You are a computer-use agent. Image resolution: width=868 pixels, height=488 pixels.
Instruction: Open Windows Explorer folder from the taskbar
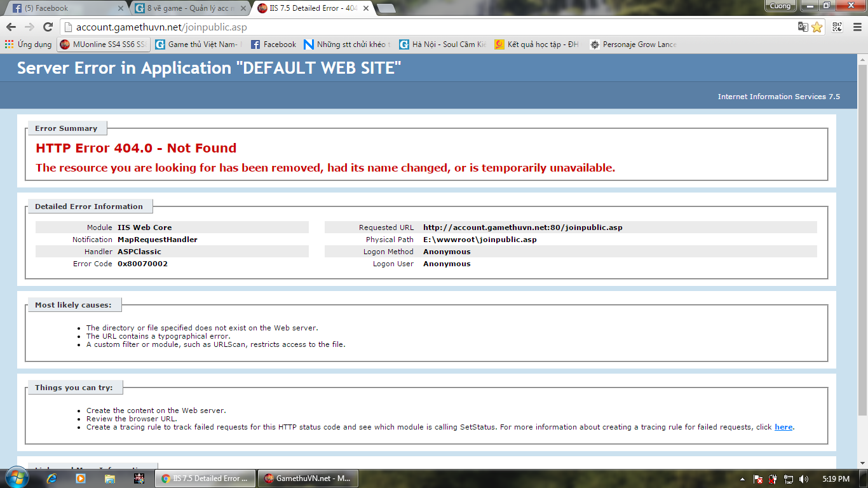pyautogui.click(x=110, y=478)
